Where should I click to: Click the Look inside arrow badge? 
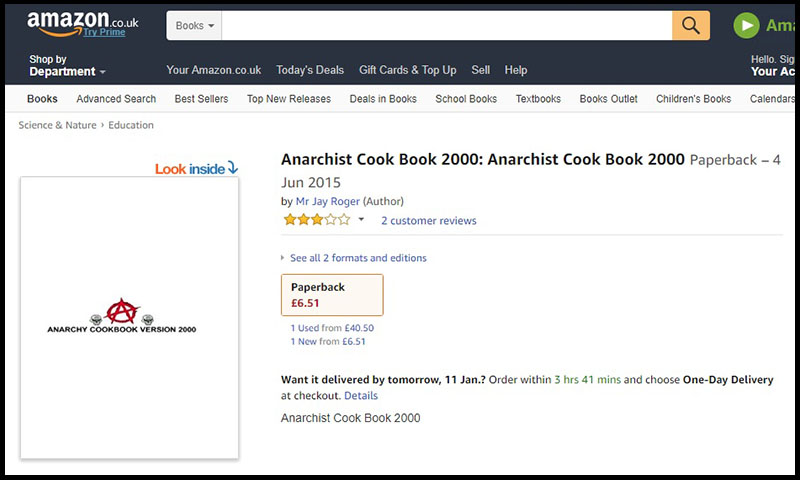197,168
